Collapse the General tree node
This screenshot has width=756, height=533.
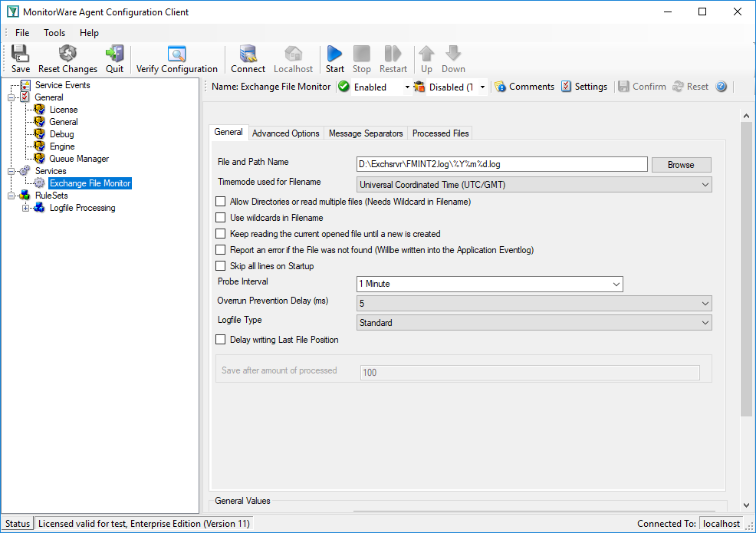click(x=11, y=97)
